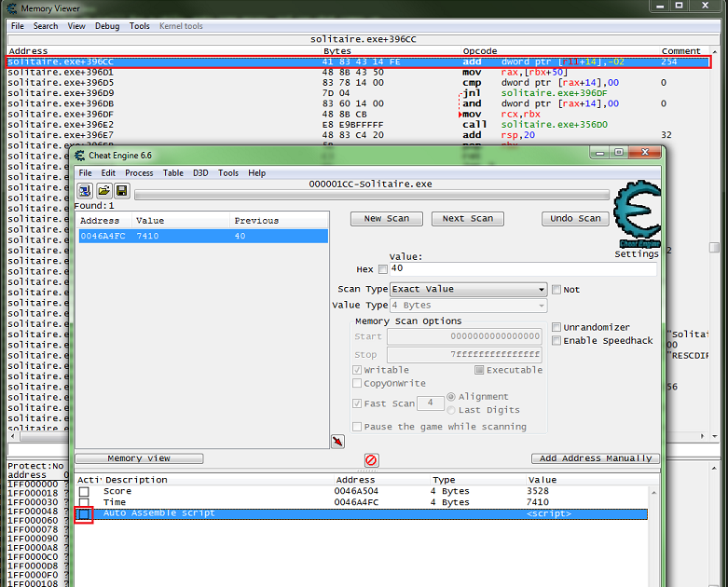This screenshot has height=587, width=728.
Task: Open Memory Viewer File menu
Action: (x=18, y=26)
